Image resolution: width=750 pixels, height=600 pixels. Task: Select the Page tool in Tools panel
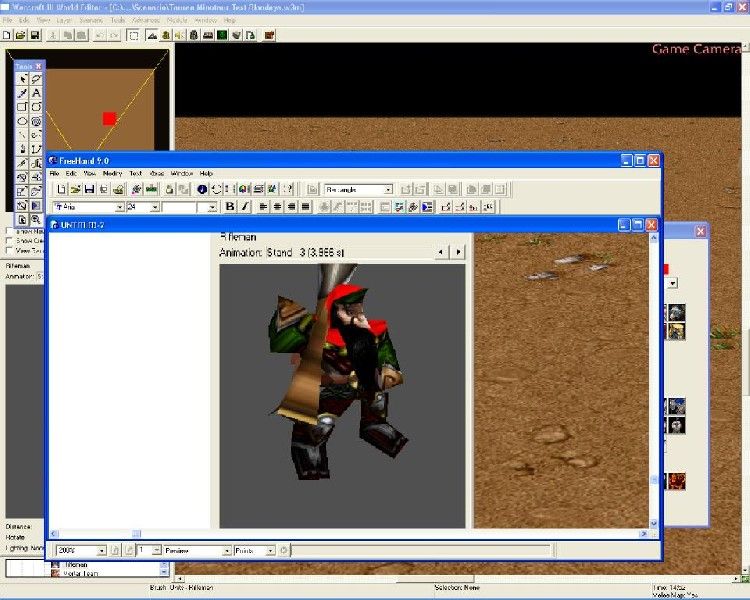22,220
